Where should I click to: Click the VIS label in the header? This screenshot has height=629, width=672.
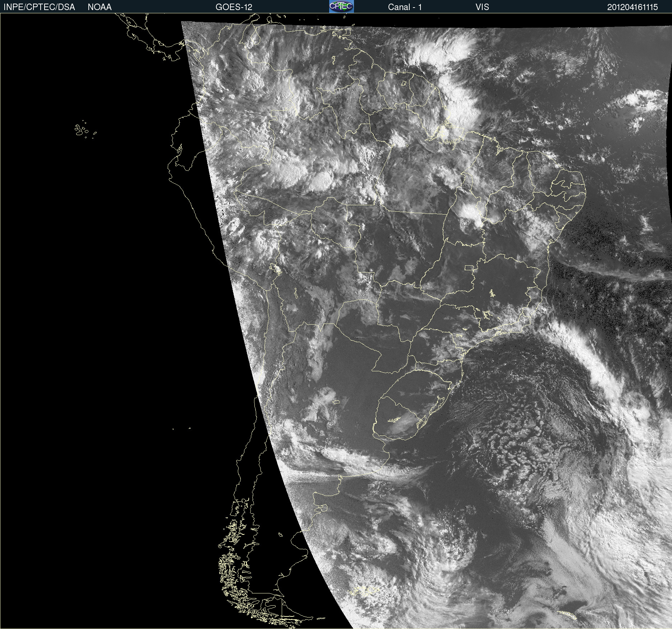482,7
